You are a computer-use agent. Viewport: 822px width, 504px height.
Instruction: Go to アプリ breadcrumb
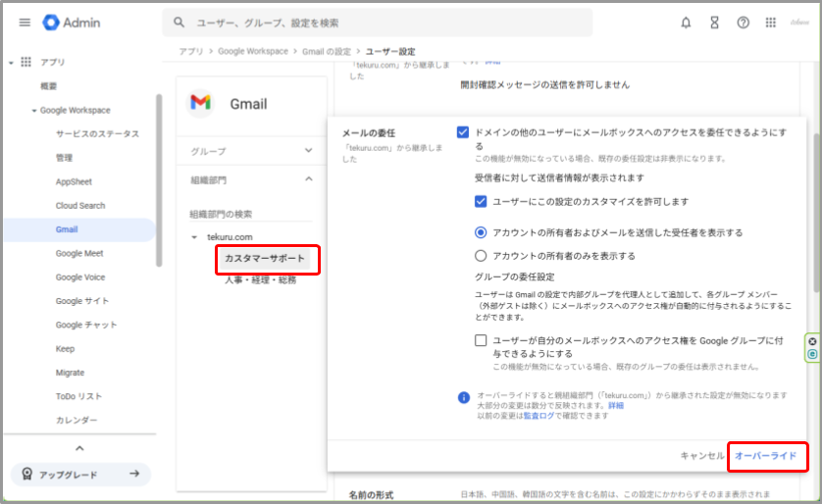(191, 51)
